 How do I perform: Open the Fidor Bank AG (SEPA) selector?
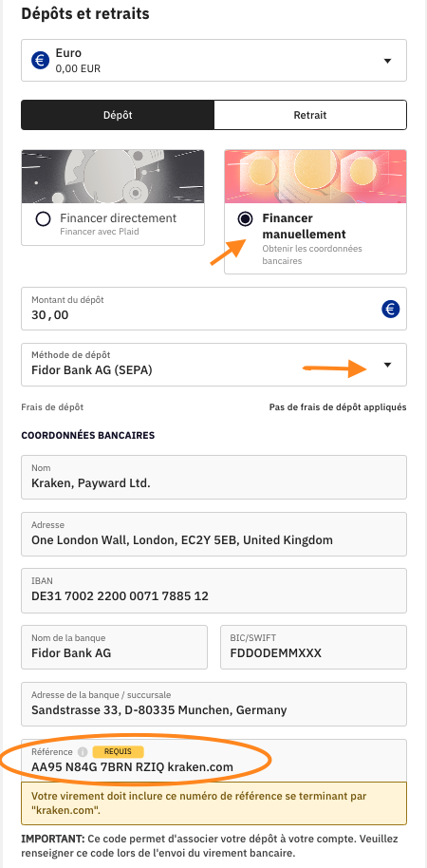coord(214,365)
